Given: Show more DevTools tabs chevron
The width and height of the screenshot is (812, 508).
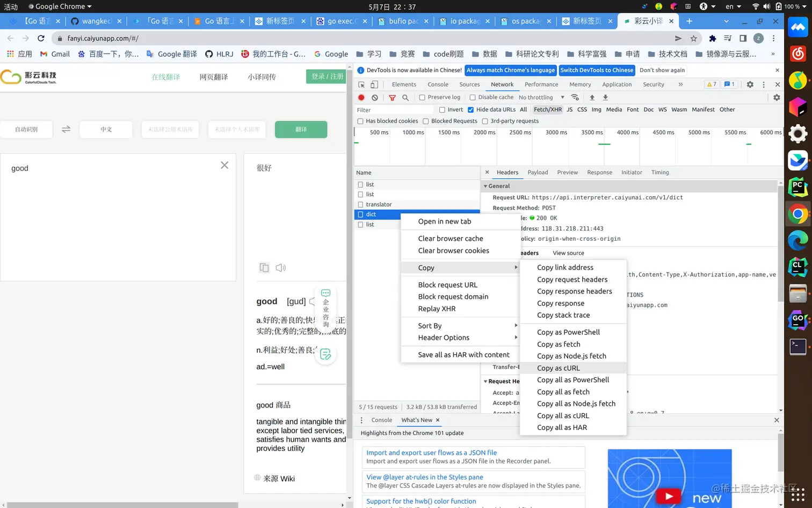Looking at the screenshot, I should point(680,84).
